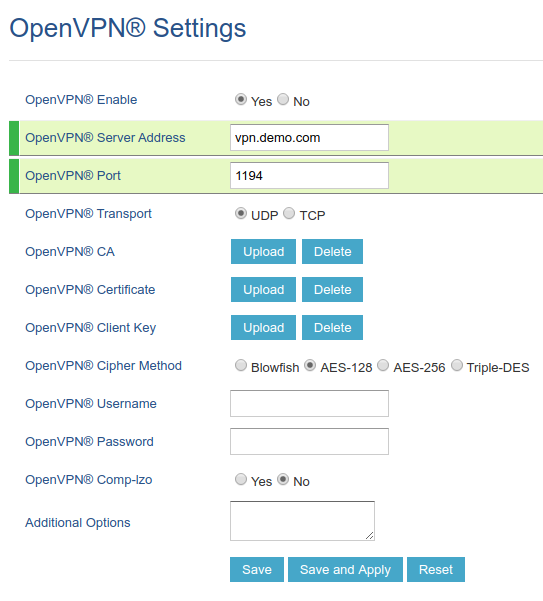
Task: Click the OpenVPN Username field
Action: tap(309, 403)
